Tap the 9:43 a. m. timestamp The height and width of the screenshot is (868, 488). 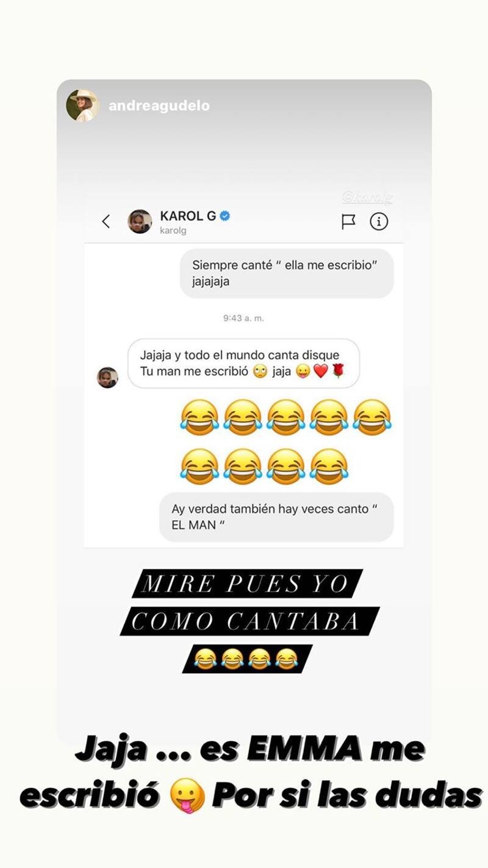(x=243, y=318)
